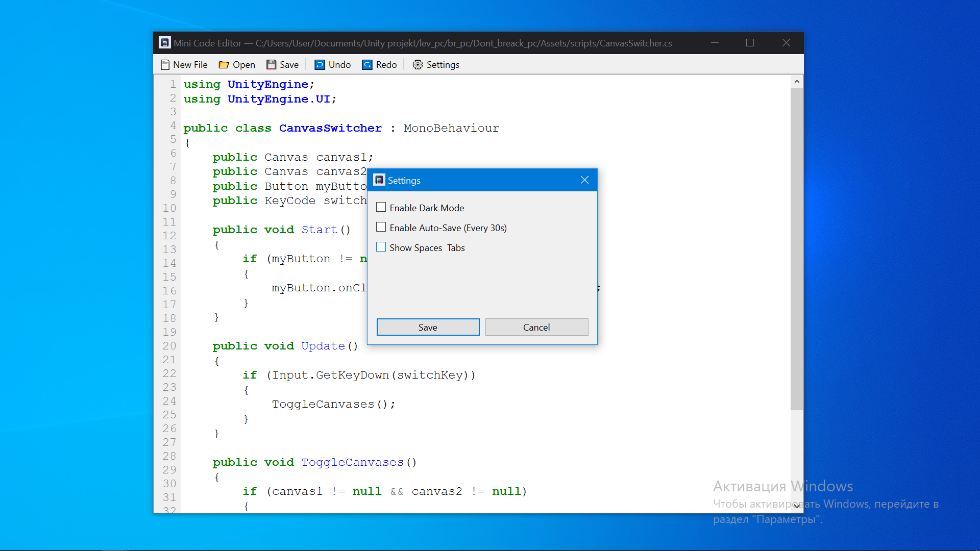Click the New File toolbar icon
Viewport: 980px width, 551px height.
click(x=165, y=65)
